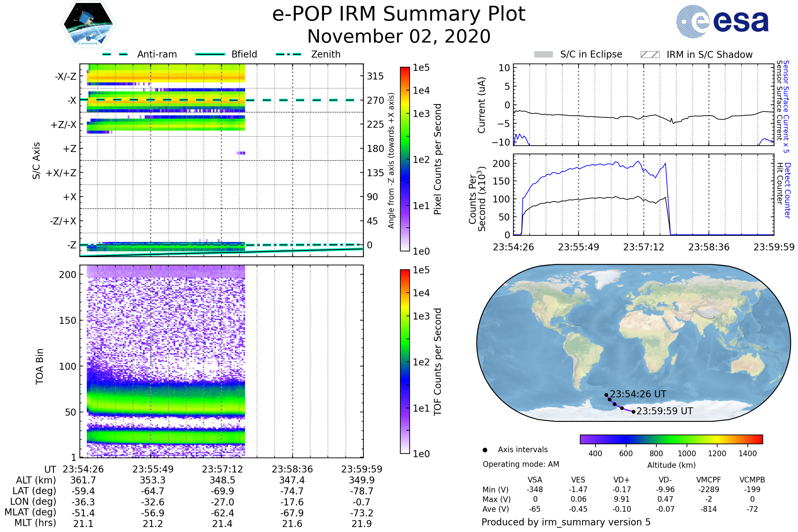Image resolution: width=798 pixels, height=532 pixels.
Task: Click the Sensor Surface Current x 5 label
Action: (786, 106)
